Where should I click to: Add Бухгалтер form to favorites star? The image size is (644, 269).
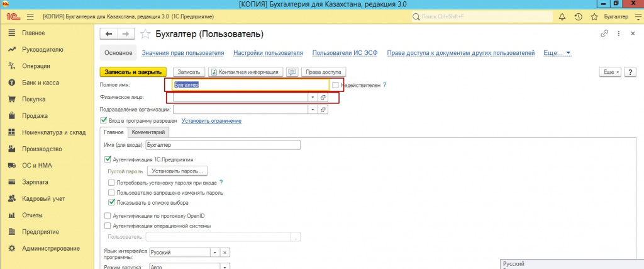click(145, 34)
